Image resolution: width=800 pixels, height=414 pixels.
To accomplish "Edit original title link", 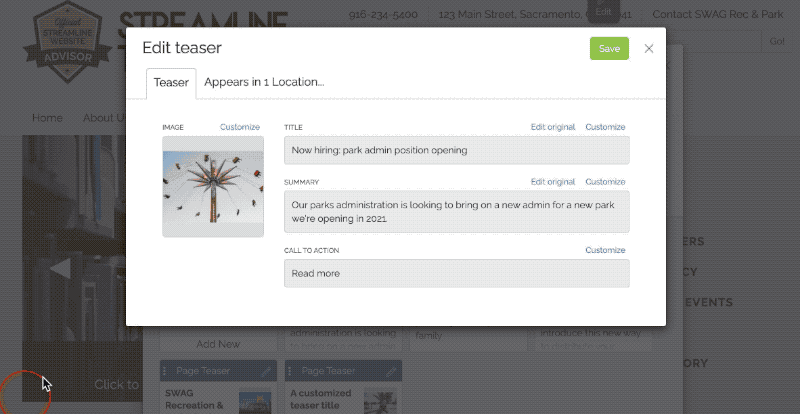I will pyautogui.click(x=553, y=127).
